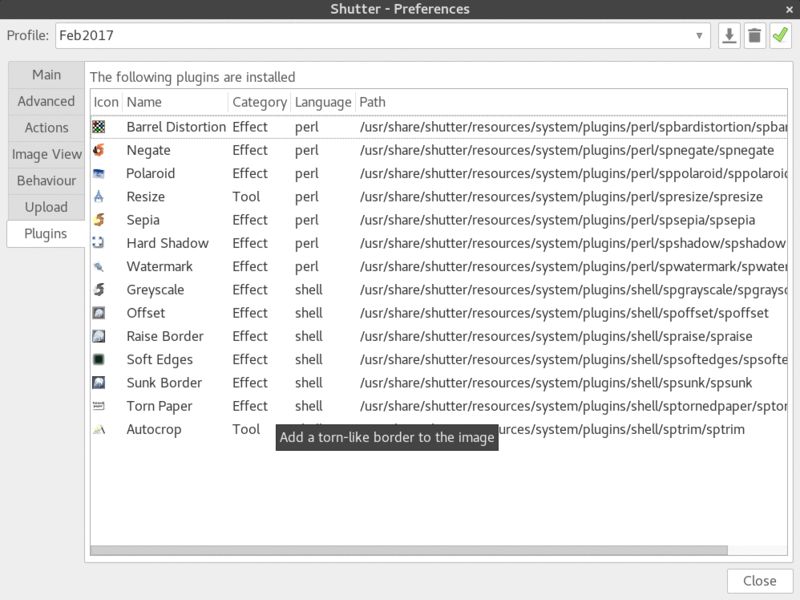Click the perl language cell of Watermark
The width and height of the screenshot is (800, 600).
pyautogui.click(x=307, y=267)
